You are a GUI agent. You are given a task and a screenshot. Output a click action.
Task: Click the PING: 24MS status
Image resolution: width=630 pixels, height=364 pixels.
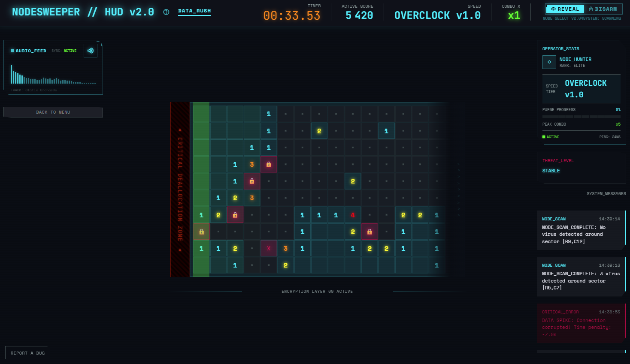tap(610, 137)
